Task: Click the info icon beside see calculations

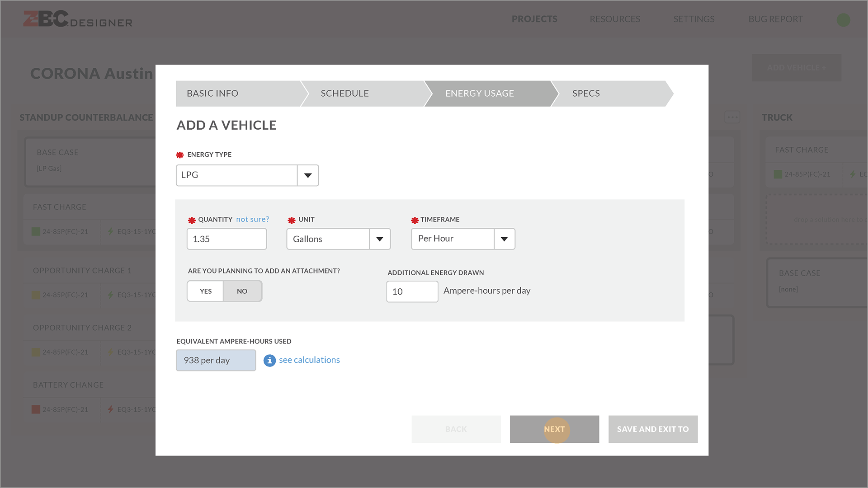Action: [269, 361]
